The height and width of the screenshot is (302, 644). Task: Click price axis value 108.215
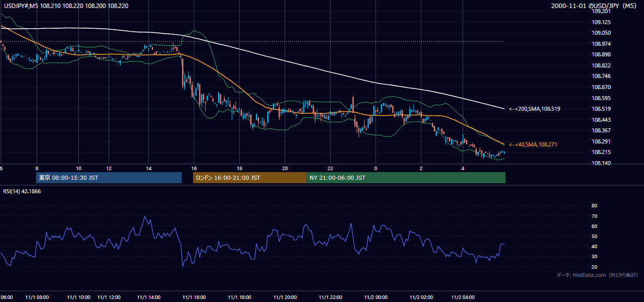tap(601, 152)
